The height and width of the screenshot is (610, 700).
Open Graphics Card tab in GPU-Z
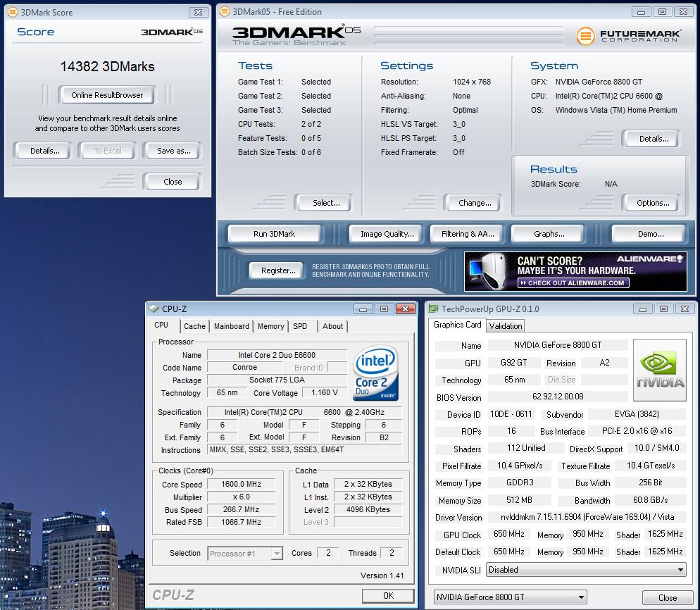click(x=457, y=325)
